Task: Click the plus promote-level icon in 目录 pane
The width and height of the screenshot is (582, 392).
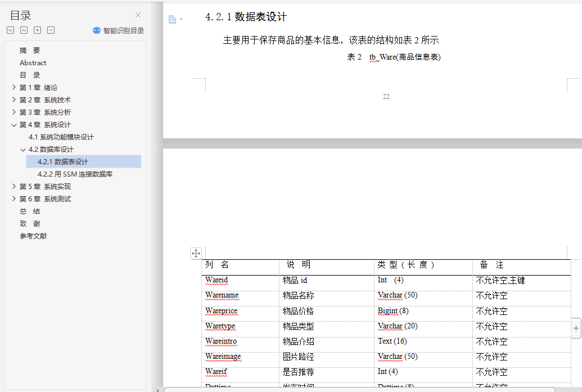Action: (x=38, y=30)
